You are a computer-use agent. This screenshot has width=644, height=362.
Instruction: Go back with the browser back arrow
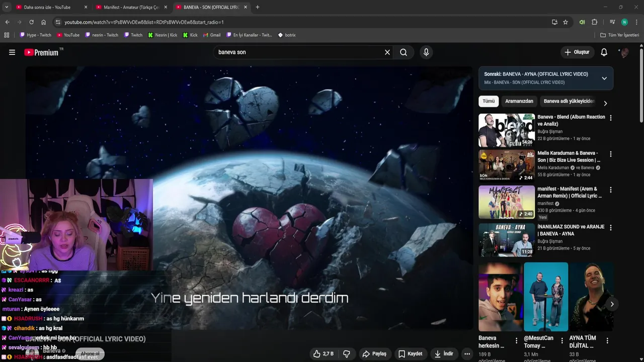[x=7, y=22]
